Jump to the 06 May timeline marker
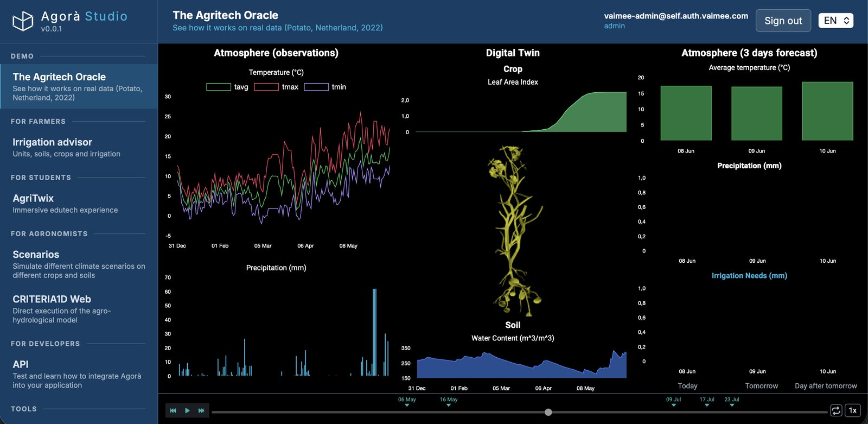Image resolution: width=868 pixels, height=424 pixels. tap(407, 401)
